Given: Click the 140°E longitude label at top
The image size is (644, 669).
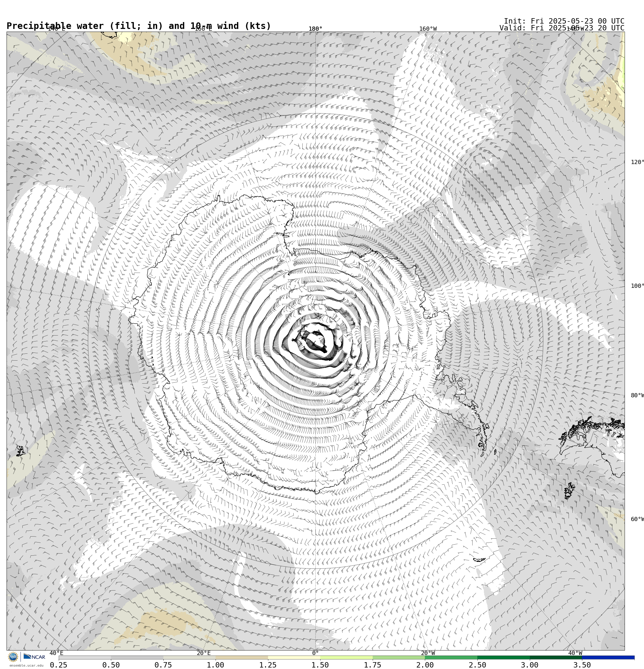Looking at the screenshot, I should click(56, 29).
